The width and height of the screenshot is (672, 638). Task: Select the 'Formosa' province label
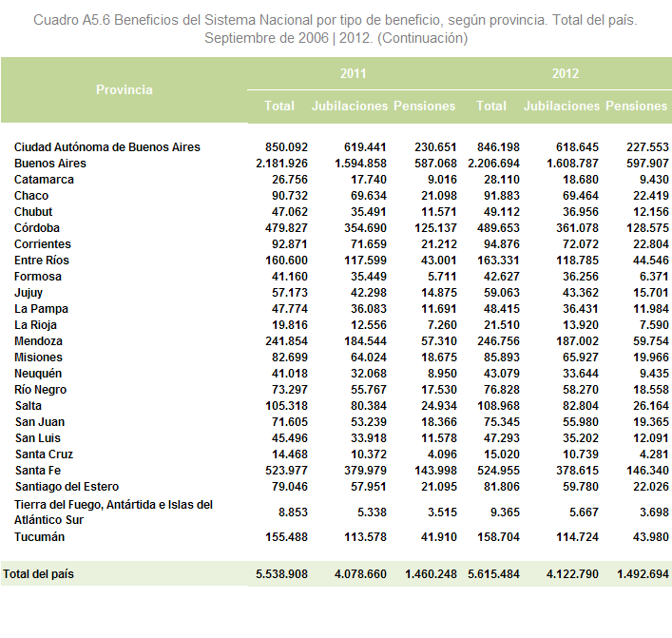pyautogui.click(x=38, y=277)
